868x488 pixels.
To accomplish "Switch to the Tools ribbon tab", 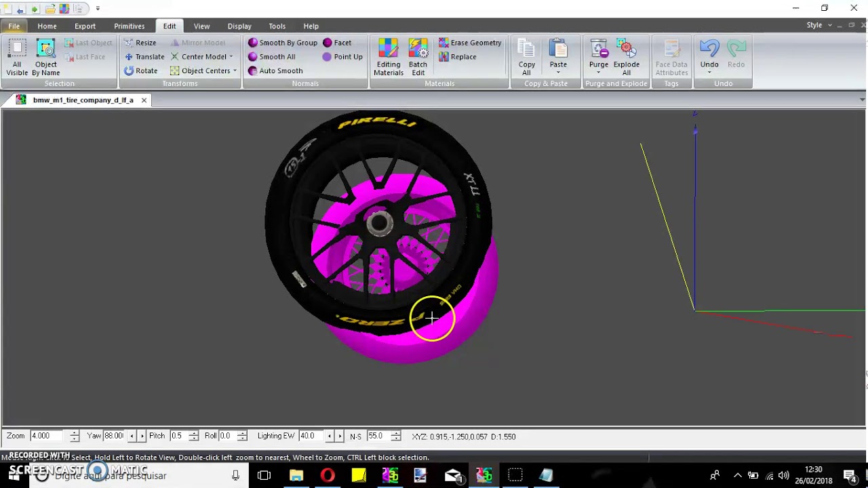I will [277, 26].
